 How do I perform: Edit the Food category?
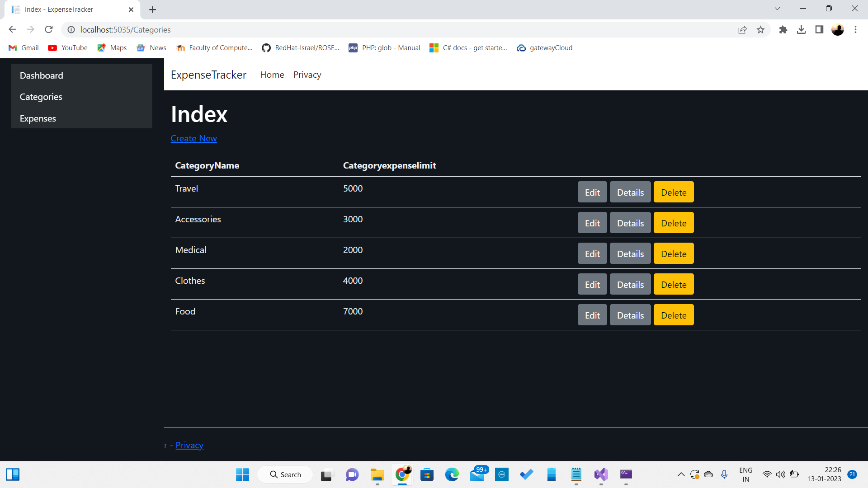pos(592,315)
